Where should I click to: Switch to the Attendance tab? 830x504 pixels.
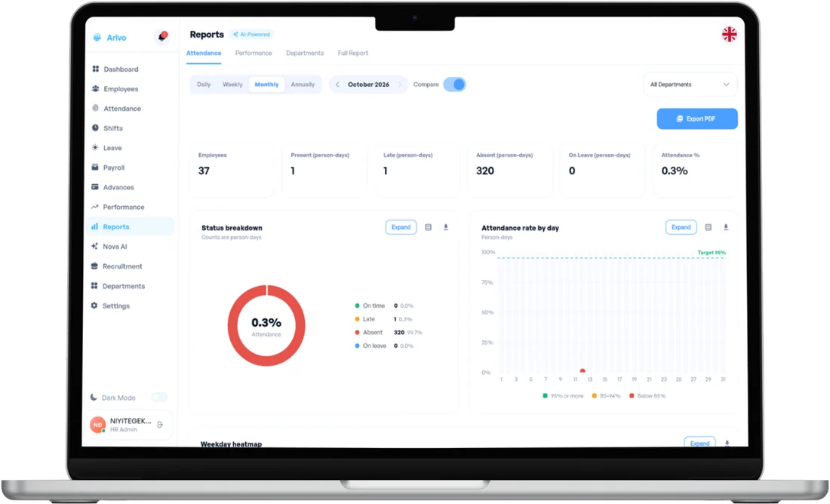coord(204,53)
